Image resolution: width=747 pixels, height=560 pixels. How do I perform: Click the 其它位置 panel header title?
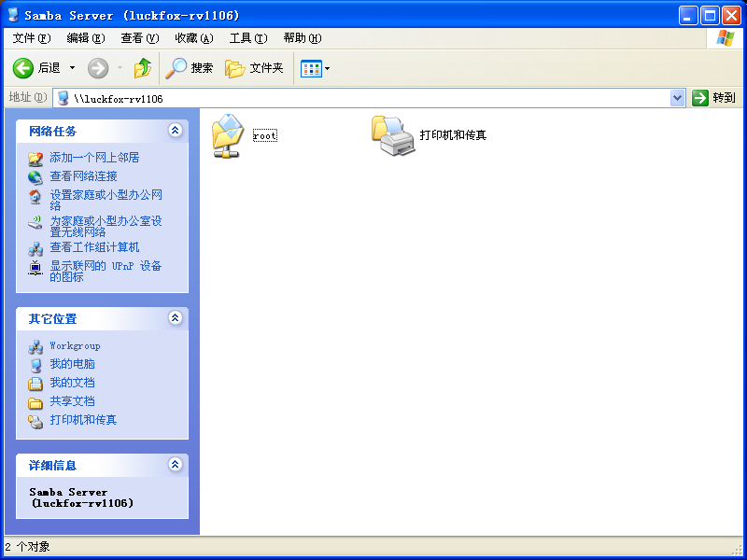[52, 319]
